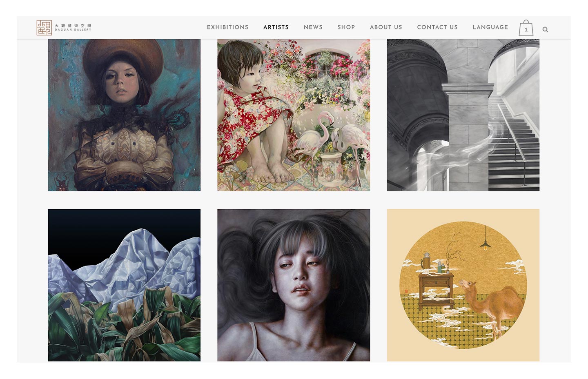Click the Chinese gallery name in logo
This screenshot has width=588, height=379.
coord(73,25)
